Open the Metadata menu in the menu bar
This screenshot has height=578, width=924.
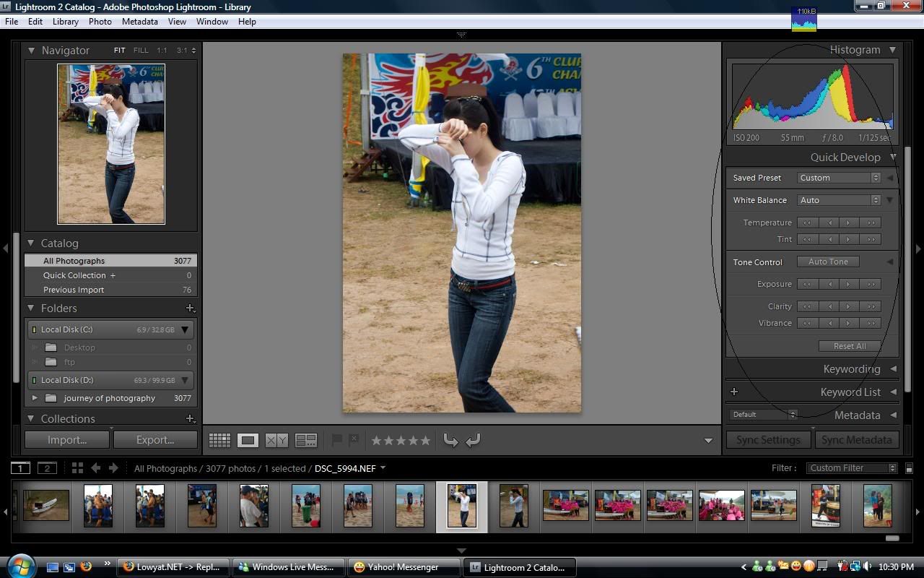(x=139, y=22)
